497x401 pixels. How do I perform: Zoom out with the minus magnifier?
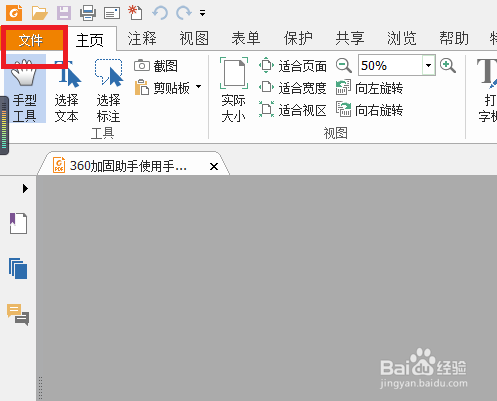pos(344,65)
